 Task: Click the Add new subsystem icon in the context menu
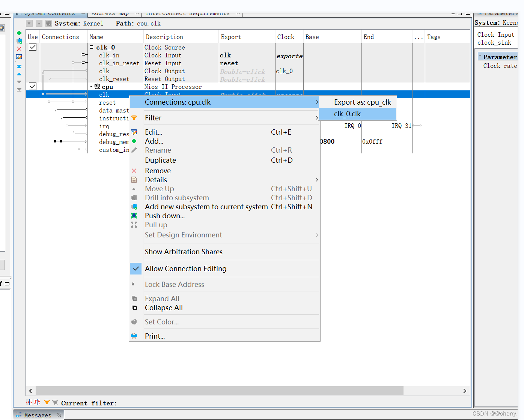[134, 207]
